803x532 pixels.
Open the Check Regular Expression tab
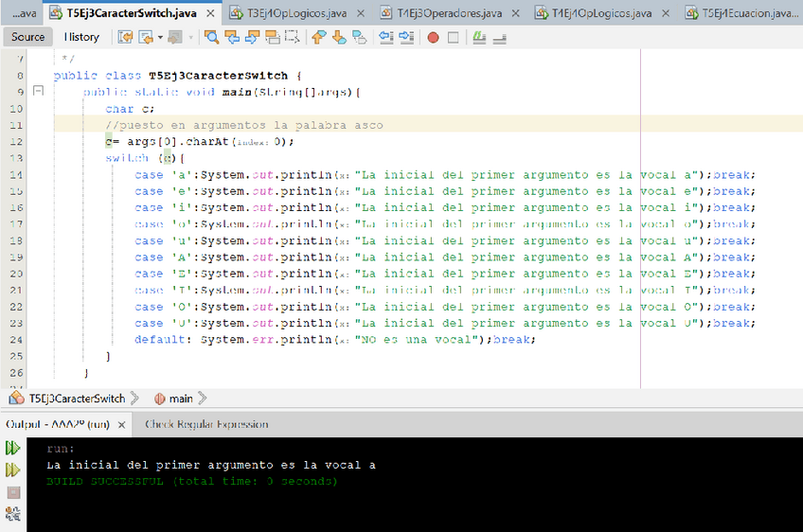point(206,424)
